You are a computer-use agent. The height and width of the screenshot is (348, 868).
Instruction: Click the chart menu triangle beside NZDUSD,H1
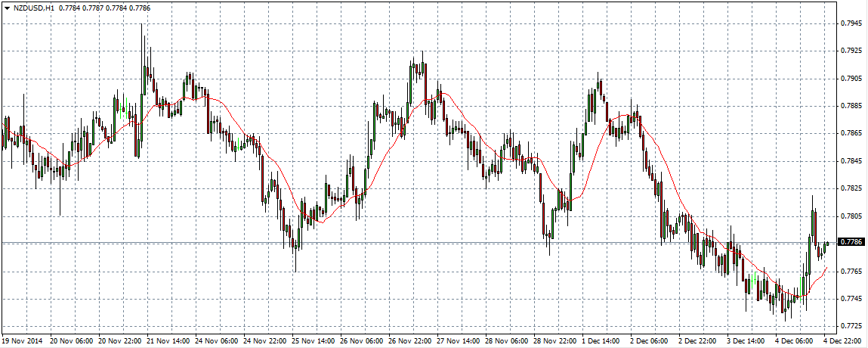coord(7,8)
